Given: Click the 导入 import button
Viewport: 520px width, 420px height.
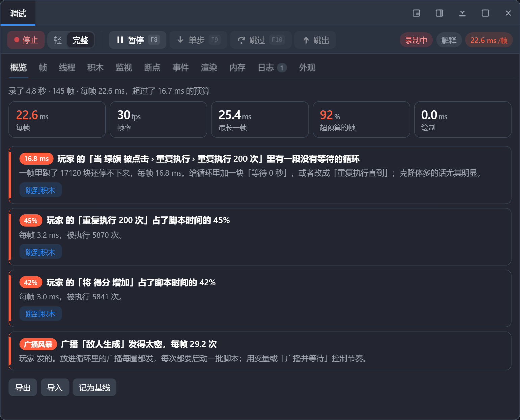Looking at the screenshot, I should tap(55, 388).
